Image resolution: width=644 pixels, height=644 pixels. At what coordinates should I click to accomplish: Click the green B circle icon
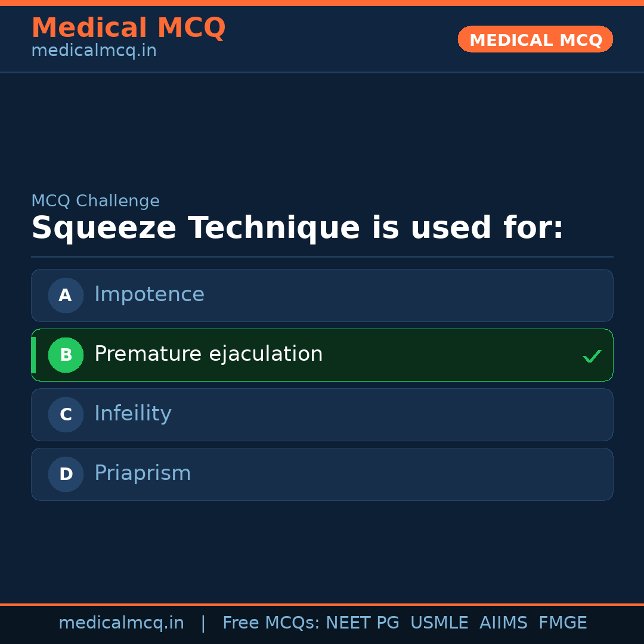(66, 355)
